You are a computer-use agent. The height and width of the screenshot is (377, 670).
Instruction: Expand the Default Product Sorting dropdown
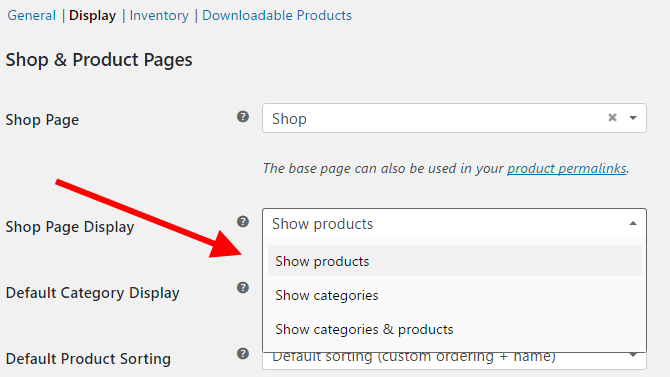(x=633, y=355)
